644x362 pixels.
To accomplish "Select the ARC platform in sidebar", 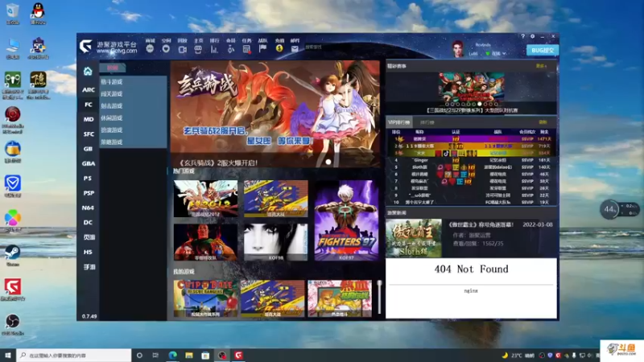I will 88,90.
